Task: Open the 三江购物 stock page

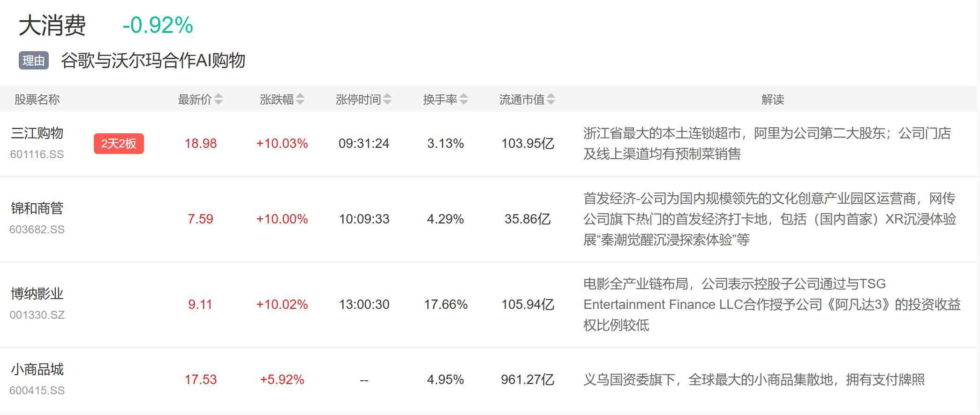Action: point(37,133)
